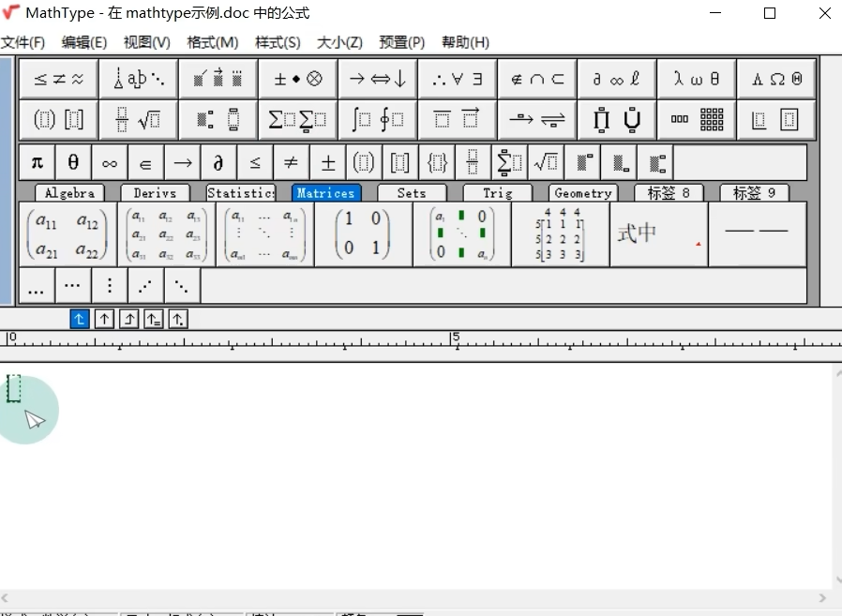Open the 样式(S) menu
The image size is (842, 616).
(x=278, y=42)
